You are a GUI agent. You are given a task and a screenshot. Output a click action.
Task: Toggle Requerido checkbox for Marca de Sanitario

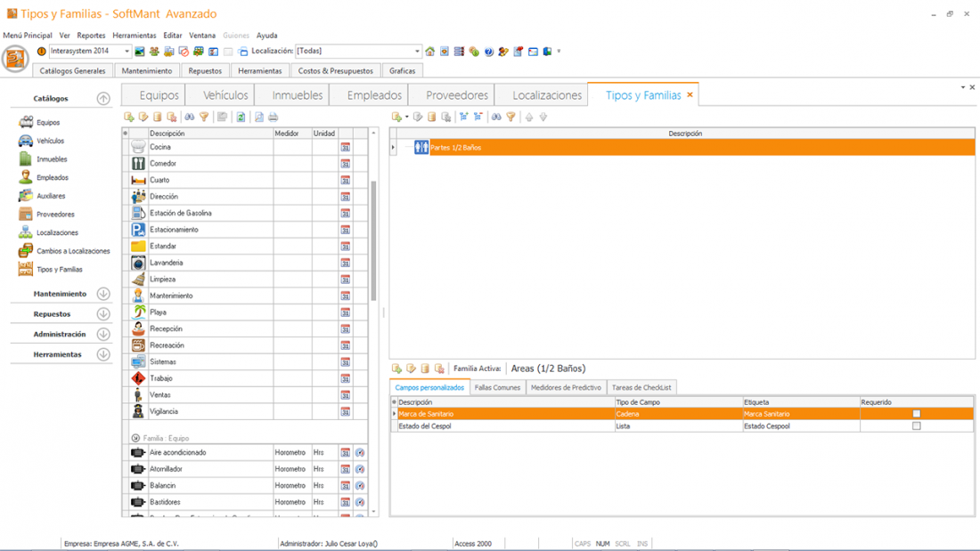(x=916, y=414)
